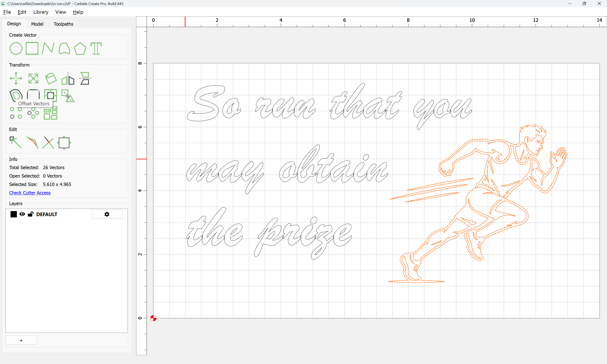
Task: Open the Offset Vectors tool
Action: (16, 95)
